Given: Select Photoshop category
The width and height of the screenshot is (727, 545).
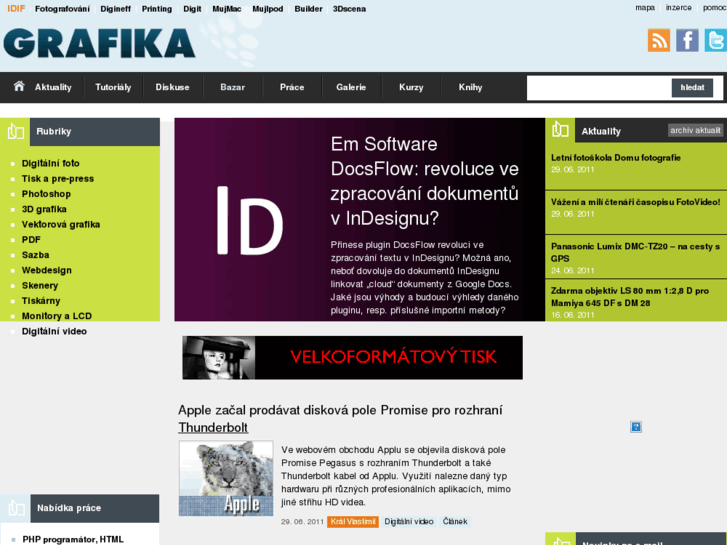Looking at the screenshot, I should tap(46, 194).
